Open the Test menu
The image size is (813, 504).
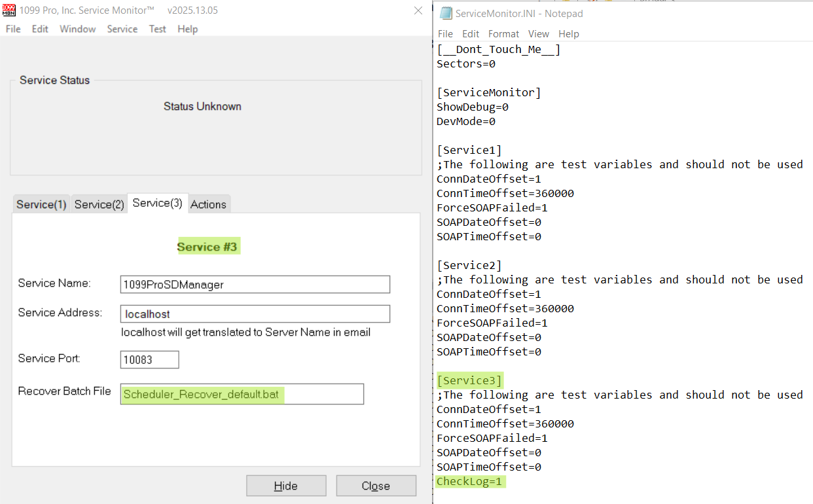157,29
